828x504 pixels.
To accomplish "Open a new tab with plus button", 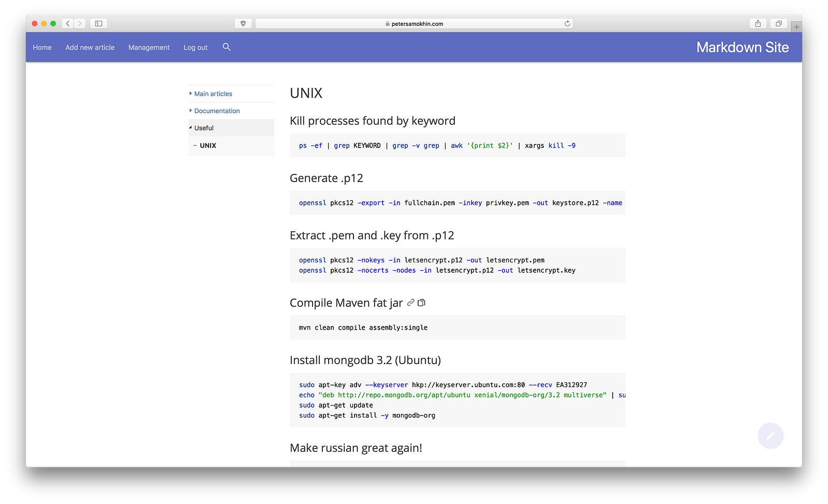I will [796, 26].
